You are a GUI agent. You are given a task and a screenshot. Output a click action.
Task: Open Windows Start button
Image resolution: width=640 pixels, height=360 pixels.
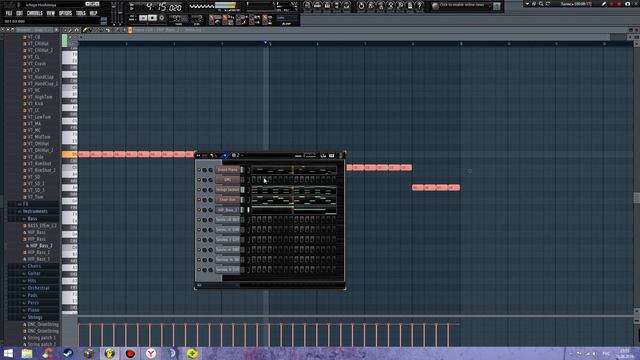tap(8, 353)
